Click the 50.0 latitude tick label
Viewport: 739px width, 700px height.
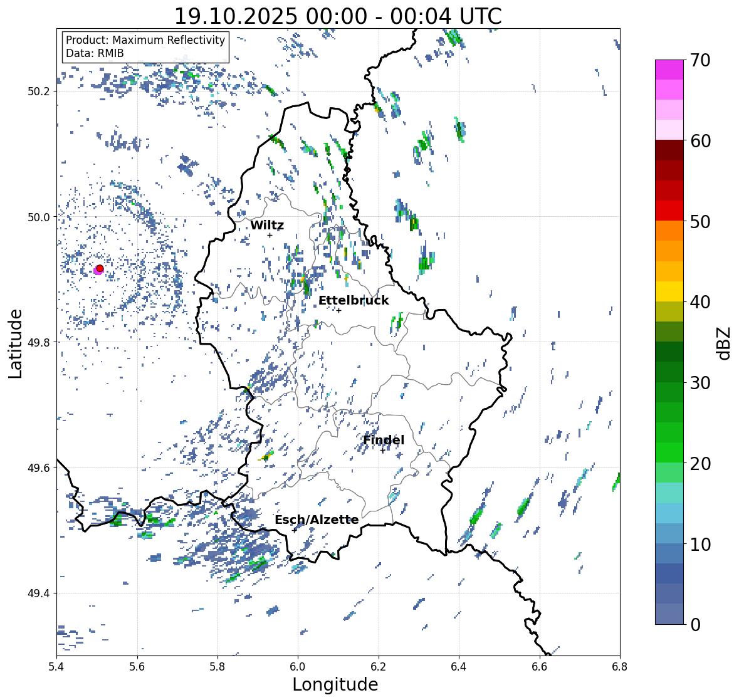pos(38,217)
